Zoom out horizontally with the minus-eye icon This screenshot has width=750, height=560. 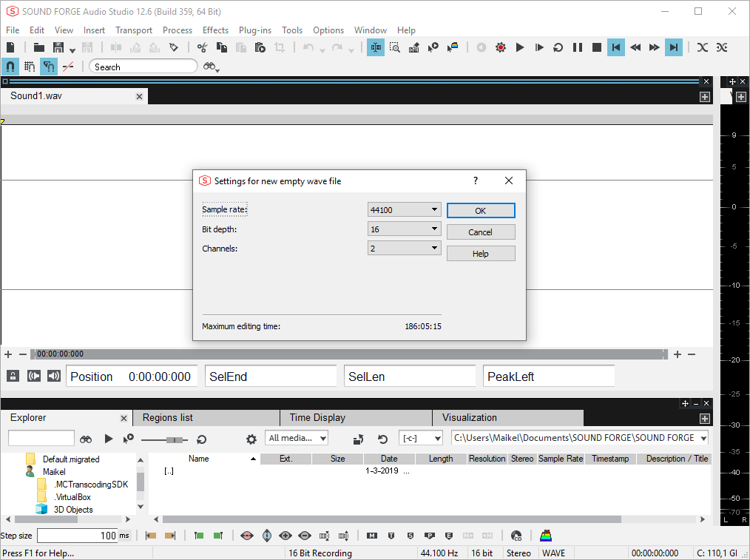pyautogui.click(x=305, y=536)
